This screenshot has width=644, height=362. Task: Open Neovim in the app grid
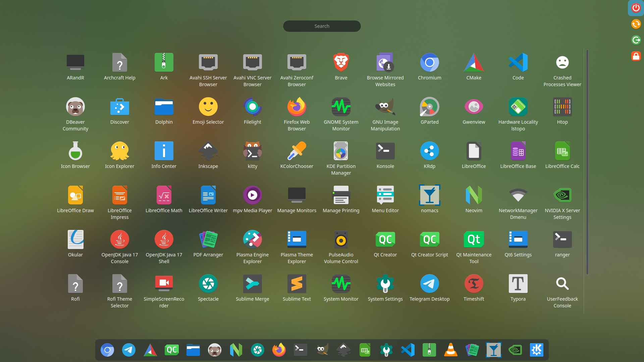pyautogui.click(x=474, y=200)
